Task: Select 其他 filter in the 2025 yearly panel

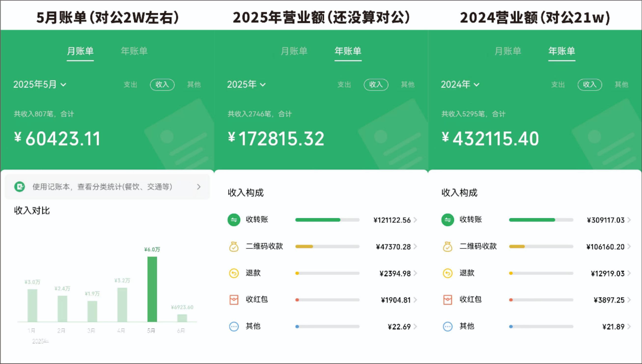Action: [x=408, y=84]
